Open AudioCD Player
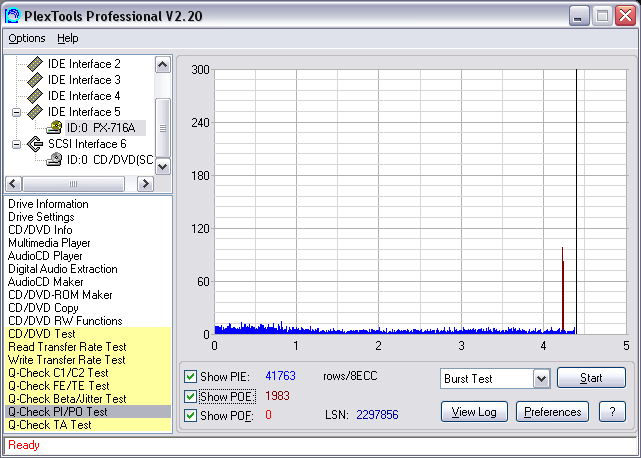Image resolution: width=641 pixels, height=458 pixels. 45,256
